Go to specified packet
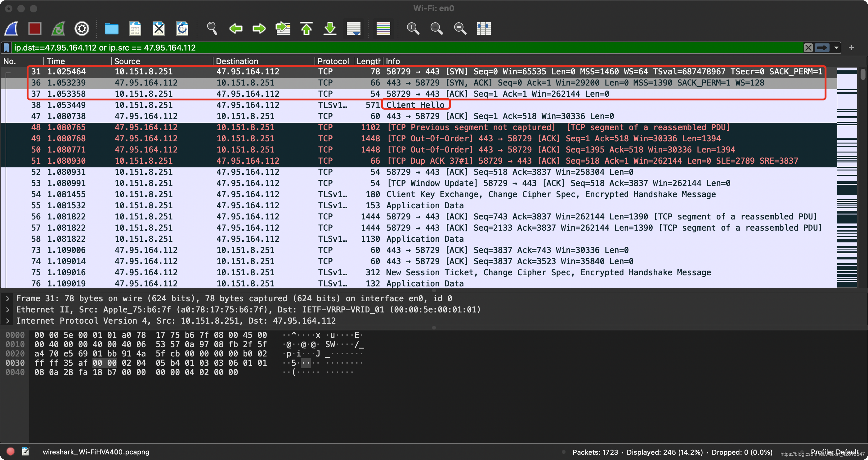Screen dimensions: 868x460 pos(283,29)
